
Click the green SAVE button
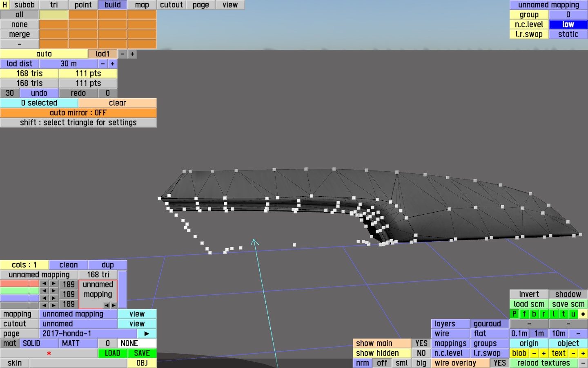[x=142, y=353]
